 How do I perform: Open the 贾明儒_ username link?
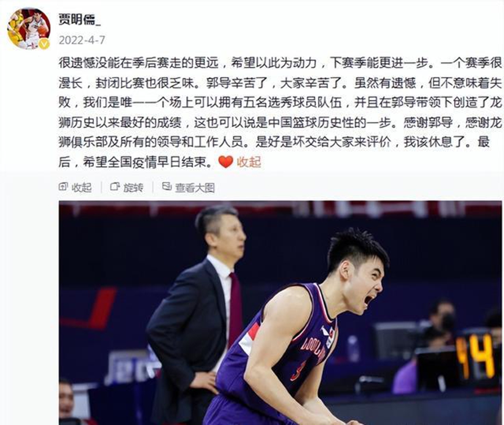[x=79, y=19]
